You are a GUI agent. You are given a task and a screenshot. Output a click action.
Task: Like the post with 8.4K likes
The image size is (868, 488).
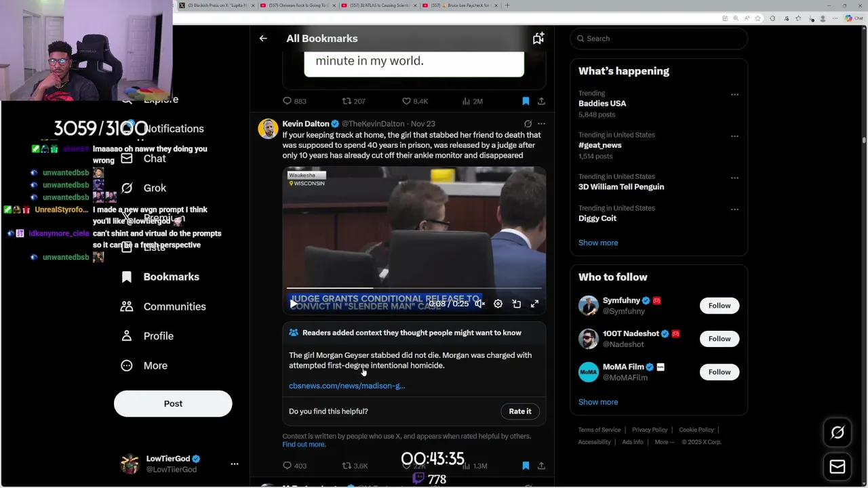[x=415, y=101]
